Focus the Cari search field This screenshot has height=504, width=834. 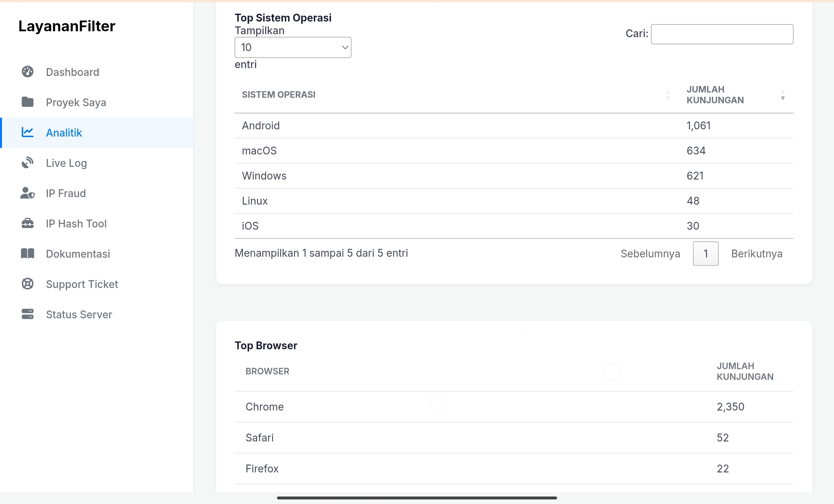click(722, 34)
